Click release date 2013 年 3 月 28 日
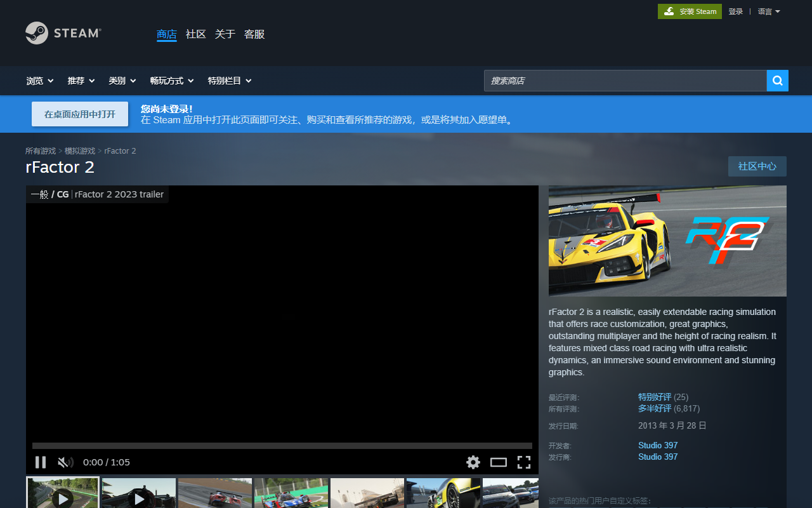The width and height of the screenshot is (812, 508). (x=672, y=425)
